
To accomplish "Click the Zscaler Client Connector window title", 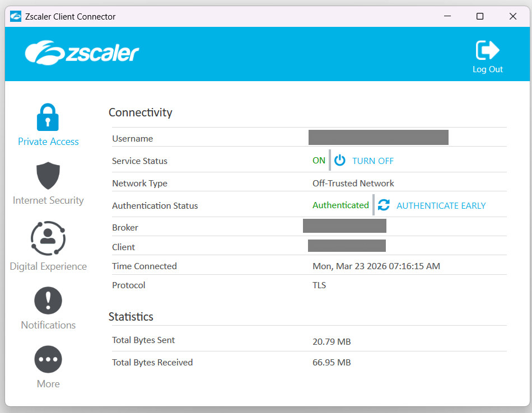I will (x=70, y=17).
